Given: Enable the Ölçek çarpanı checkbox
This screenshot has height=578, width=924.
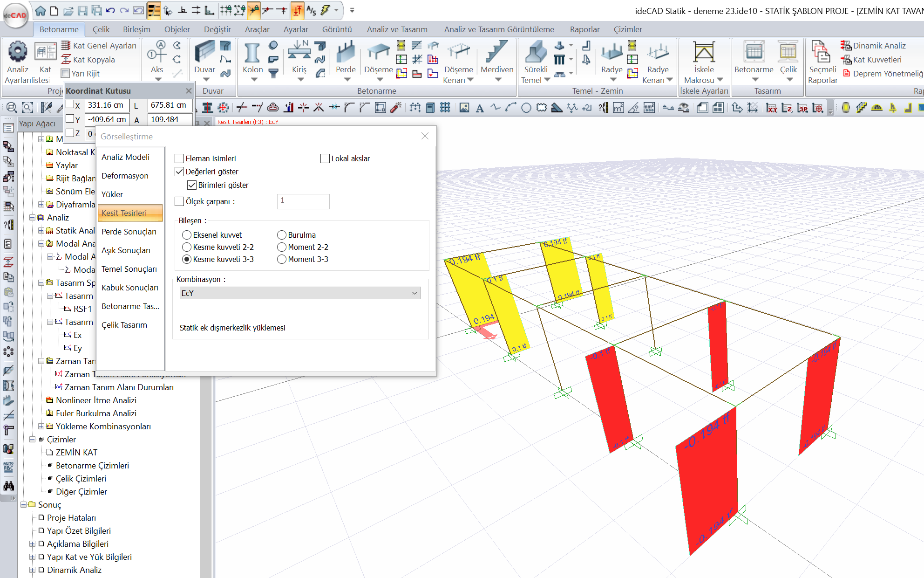Looking at the screenshot, I should coord(179,201).
